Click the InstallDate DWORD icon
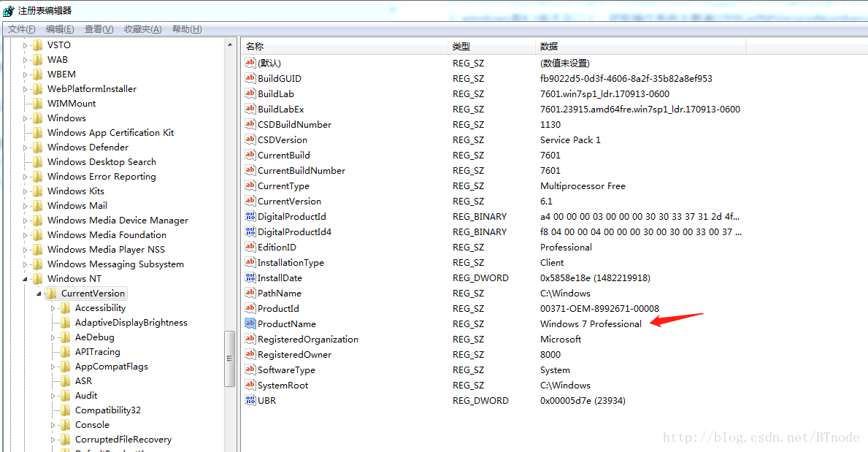 250,277
